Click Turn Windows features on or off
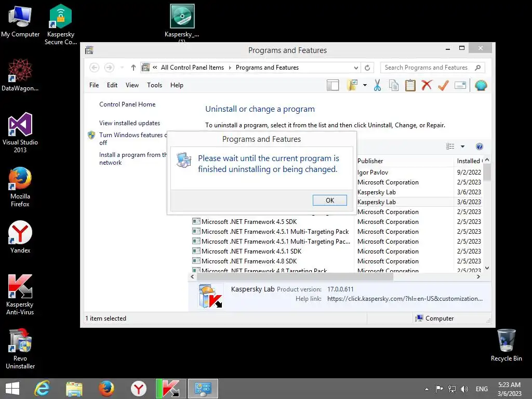The image size is (532, 399). [x=133, y=139]
